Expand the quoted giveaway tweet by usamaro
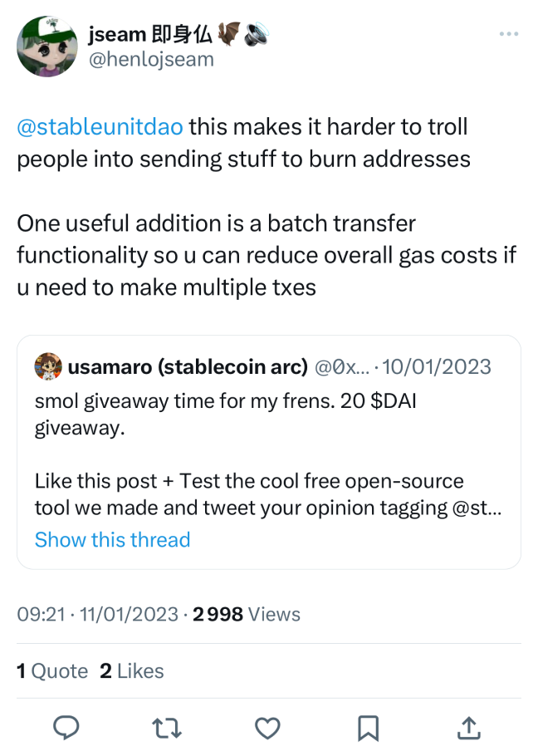The width and height of the screenshot is (538, 756). 269,453
